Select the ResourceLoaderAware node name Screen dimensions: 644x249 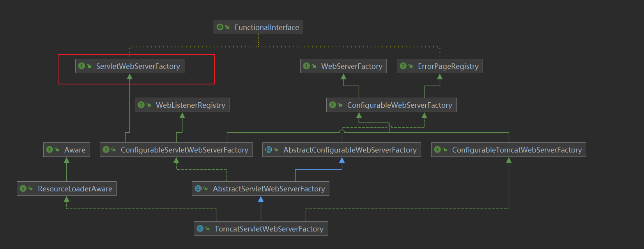pos(75,189)
